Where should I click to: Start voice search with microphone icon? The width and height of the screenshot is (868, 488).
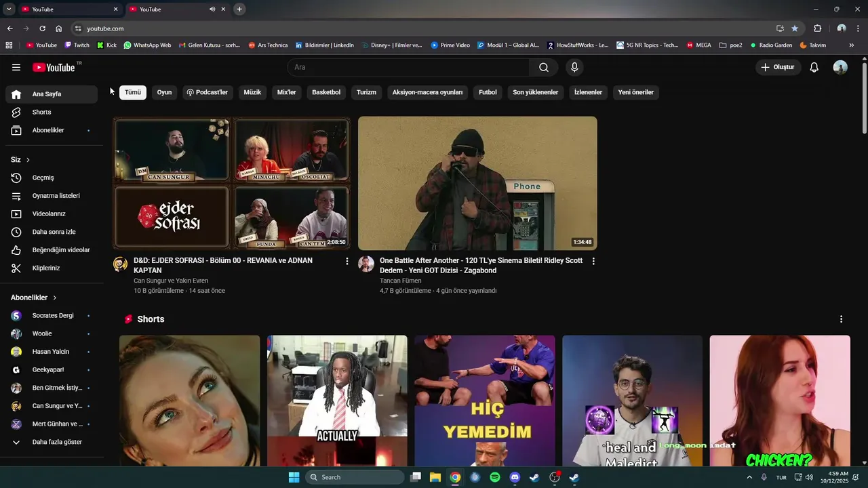click(574, 67)
